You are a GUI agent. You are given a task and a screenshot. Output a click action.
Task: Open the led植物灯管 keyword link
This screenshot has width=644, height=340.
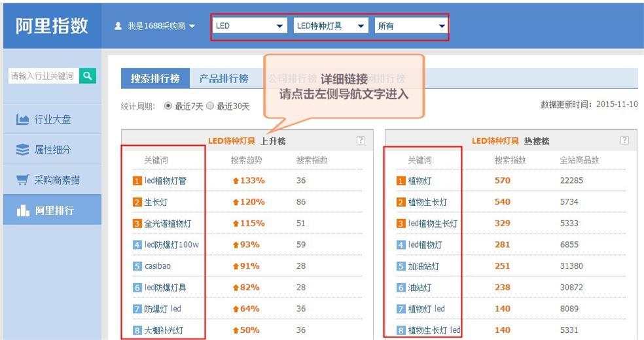(165, 180)
